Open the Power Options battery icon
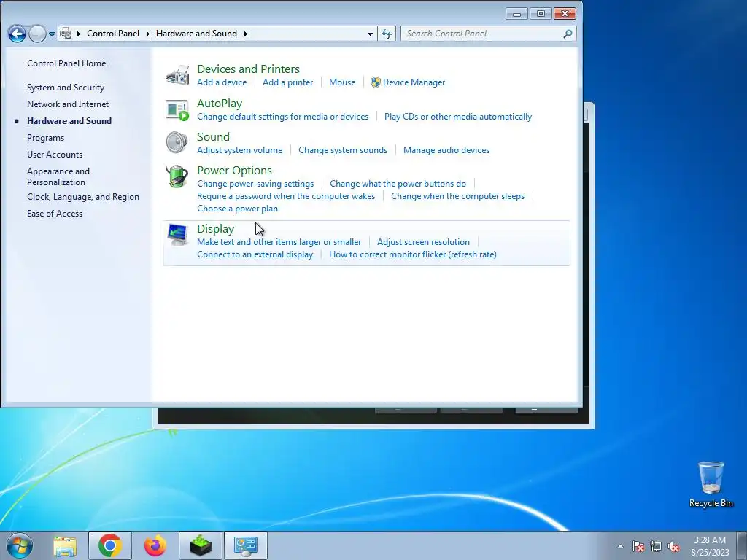This screenshot has height=560, width=747. (x=177, y=176)
